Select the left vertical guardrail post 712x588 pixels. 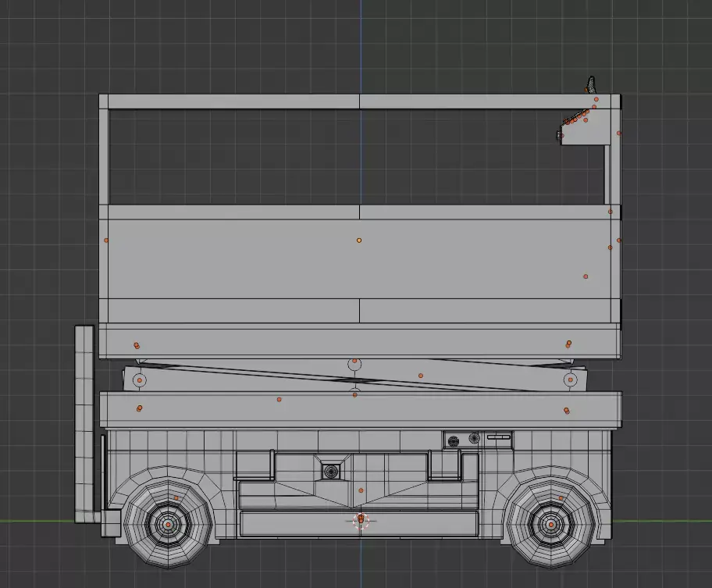104,157
